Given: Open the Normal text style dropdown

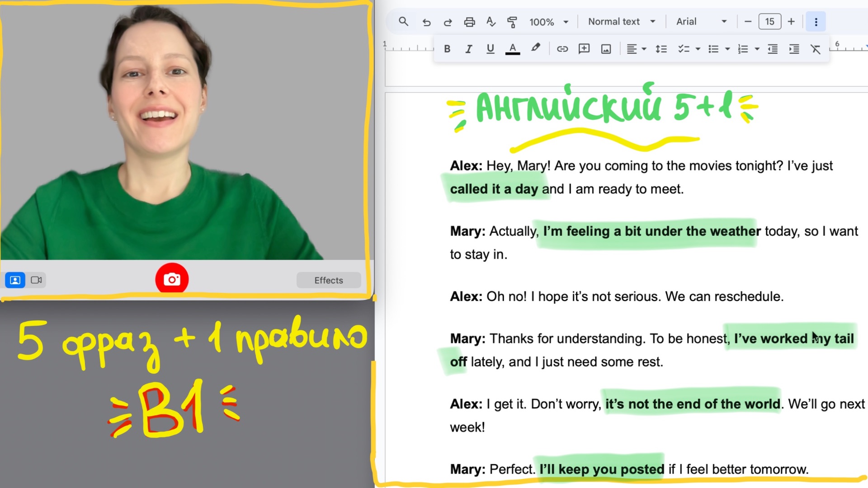Looking at the screenshot, I should pyautogui.click(x=622, y=22).
